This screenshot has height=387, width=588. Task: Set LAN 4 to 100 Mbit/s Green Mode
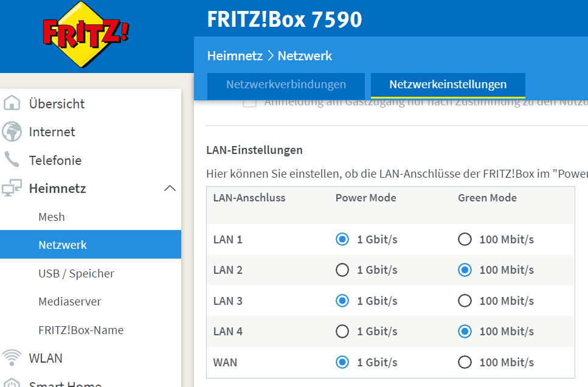tap(465, 332)
